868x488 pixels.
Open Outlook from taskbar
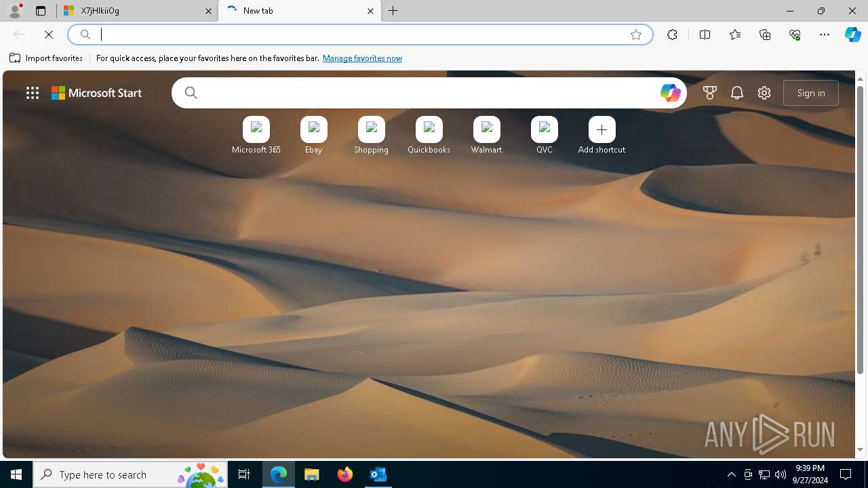coord(378,474)
